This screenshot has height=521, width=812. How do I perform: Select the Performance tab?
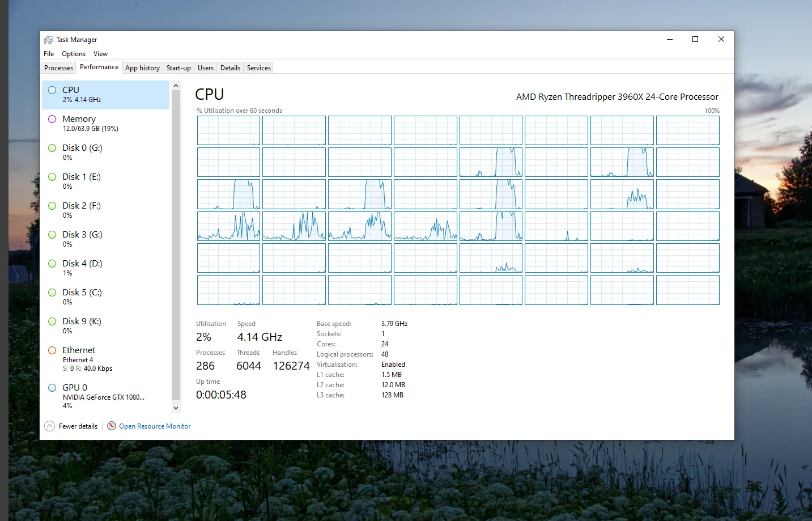pyautogui.click(x=99, y=67)
